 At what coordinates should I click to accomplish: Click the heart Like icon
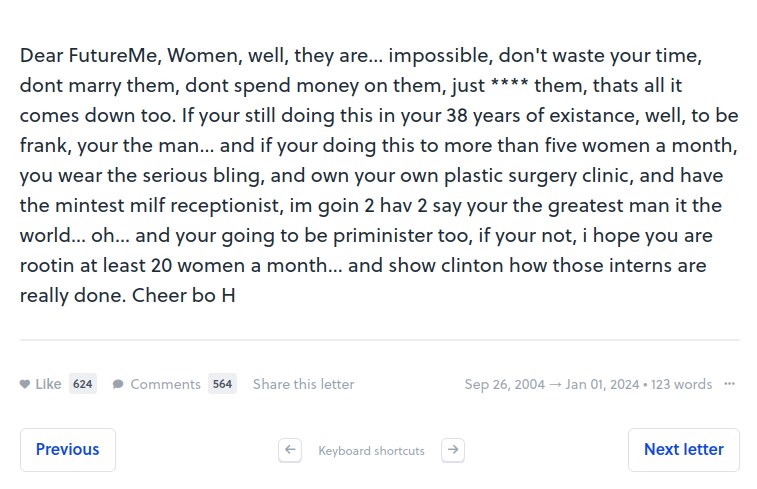(x=25, y=384)
